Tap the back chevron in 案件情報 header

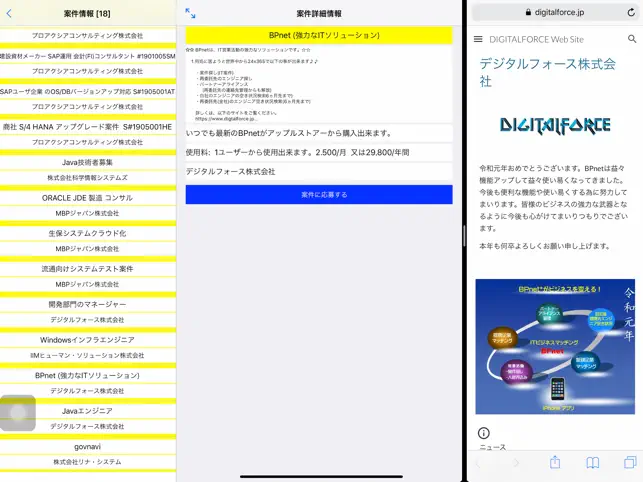(x=9, y=14)
